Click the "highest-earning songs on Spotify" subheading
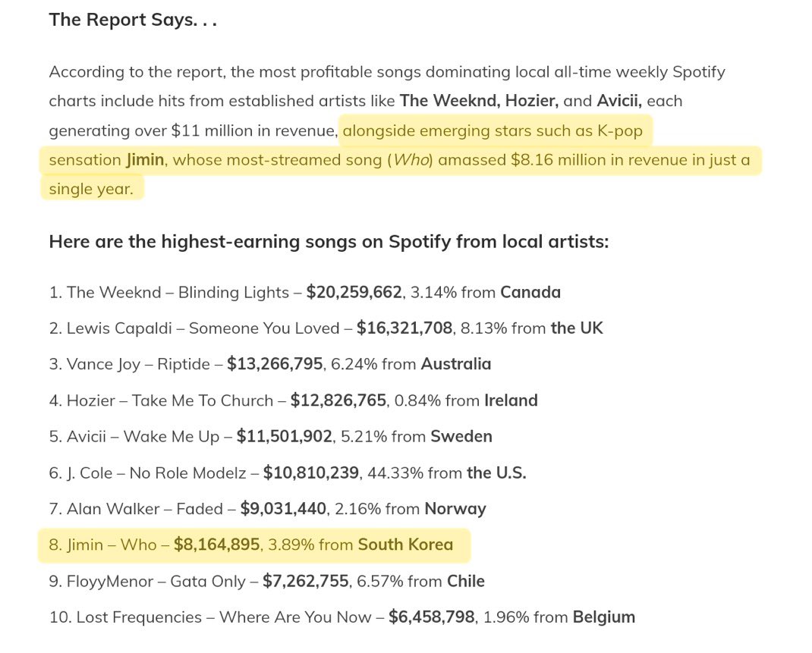This screenshot has height=653, width=812. click(328, 242)
